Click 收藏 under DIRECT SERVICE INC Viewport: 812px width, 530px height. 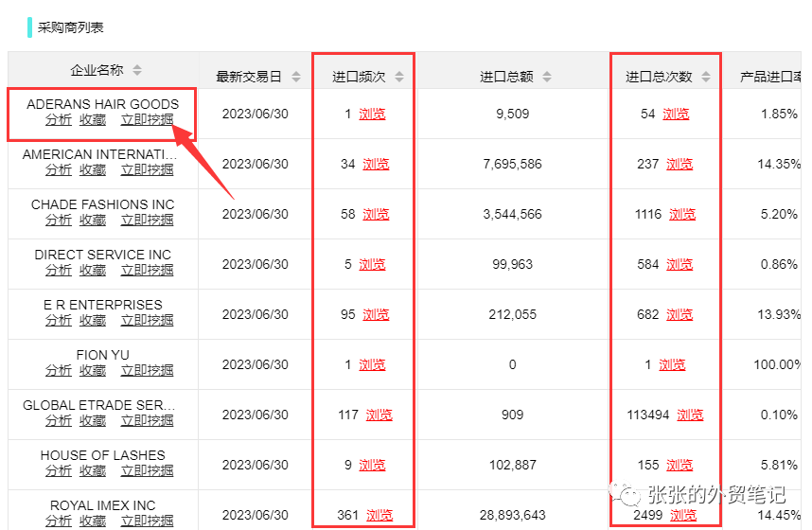(x=93, y=271)
